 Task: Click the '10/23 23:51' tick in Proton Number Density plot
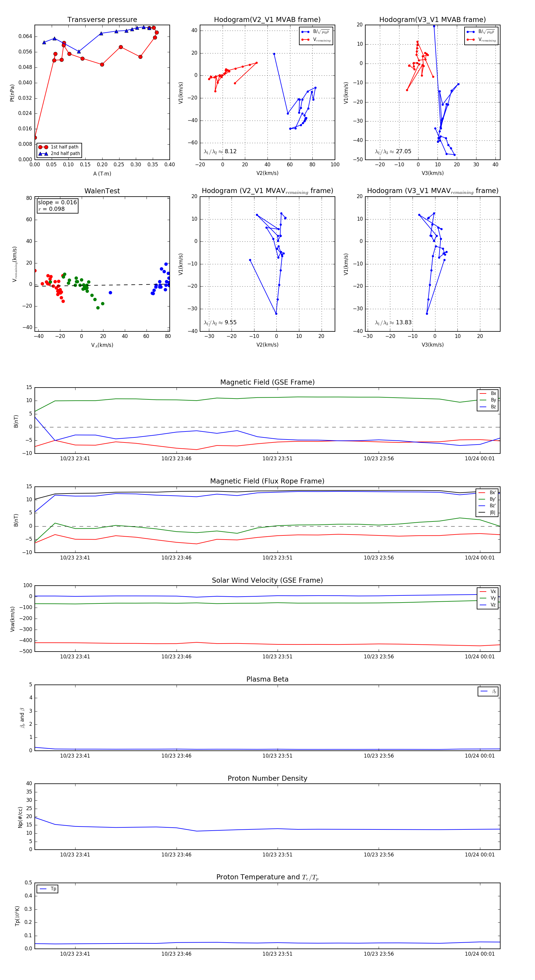pyautogui.click(x=278, y=855)
